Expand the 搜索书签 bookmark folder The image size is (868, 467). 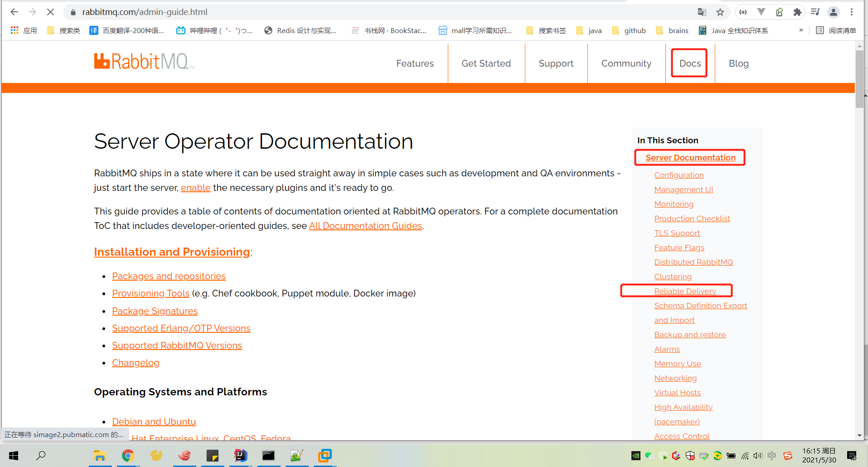coord(546,30)
